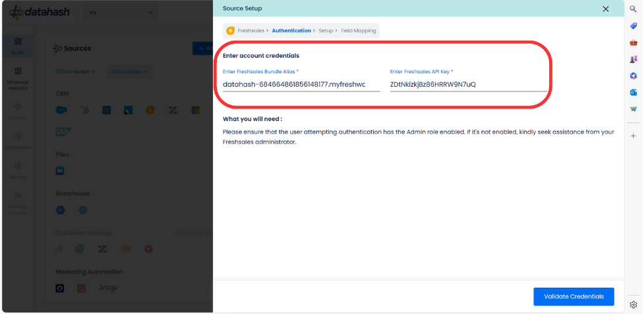Open browser sidebar tools briefcase icon
The image size is (644, 314).
click(633, 43)
